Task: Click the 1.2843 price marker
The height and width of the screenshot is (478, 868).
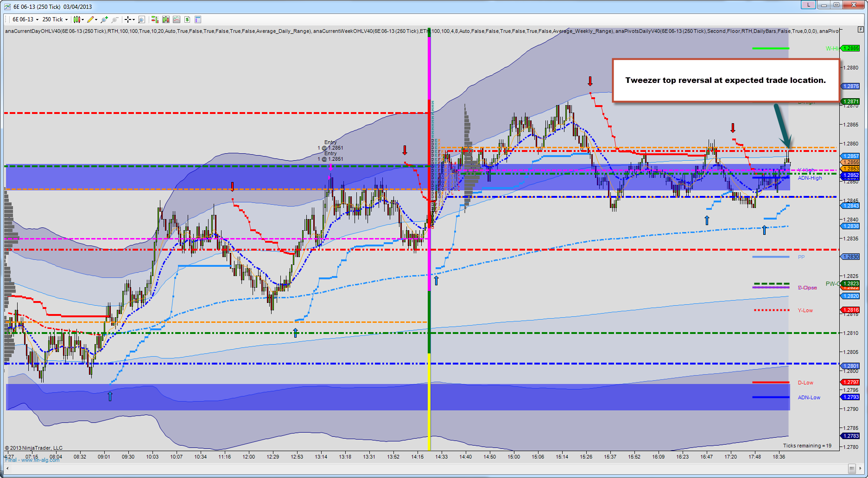Action: coord(851,206)
